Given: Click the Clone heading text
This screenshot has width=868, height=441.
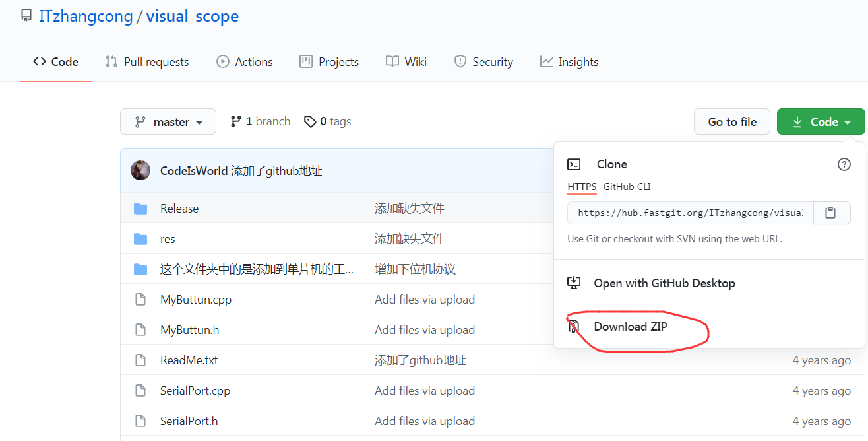Looking at the screenshot, I should pyautogui.click(x=612, y=164).
